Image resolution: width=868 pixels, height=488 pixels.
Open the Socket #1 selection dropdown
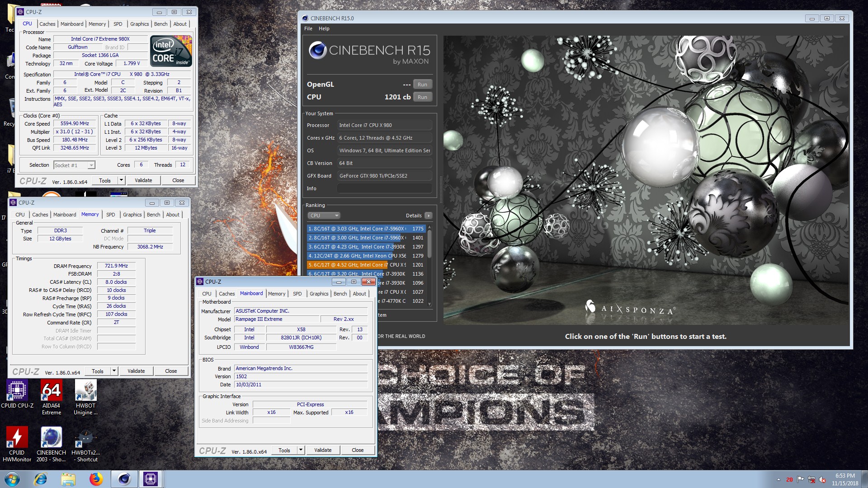[x=74, y=165]
